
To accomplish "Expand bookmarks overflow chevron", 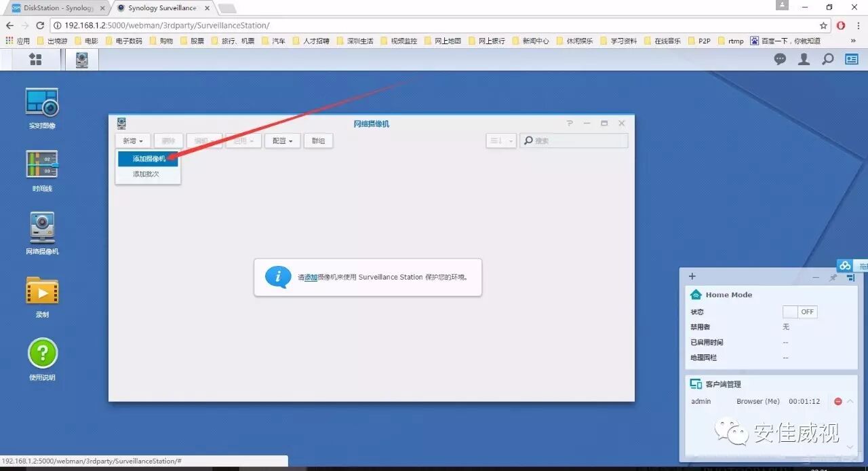I will tap(853, 41).
